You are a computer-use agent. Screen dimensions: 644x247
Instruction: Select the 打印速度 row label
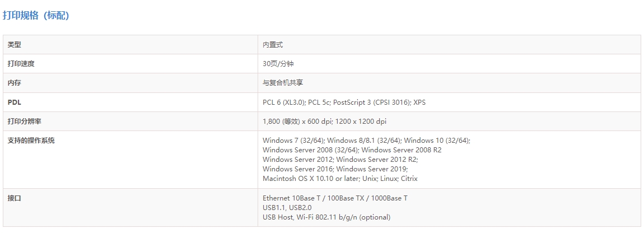(21, 64)
